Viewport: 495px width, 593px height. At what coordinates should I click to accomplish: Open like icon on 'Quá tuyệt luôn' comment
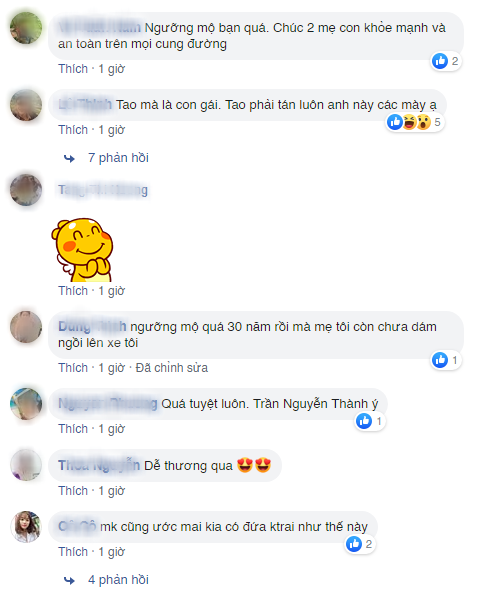pos(364,421)
